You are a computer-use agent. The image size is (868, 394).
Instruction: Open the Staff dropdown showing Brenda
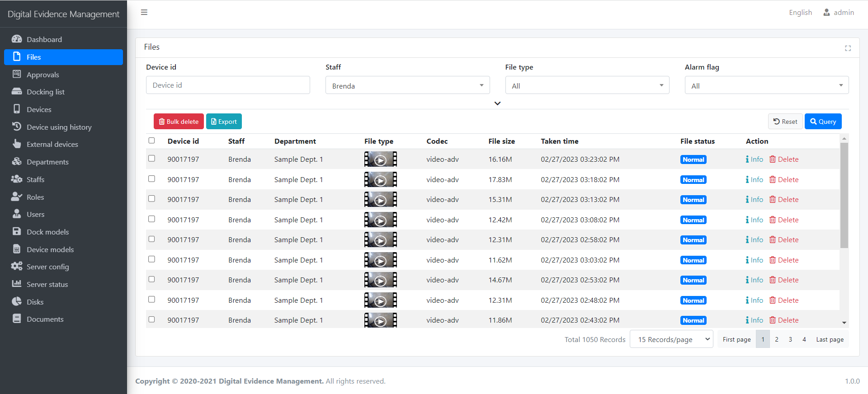[x=407, y=85]
